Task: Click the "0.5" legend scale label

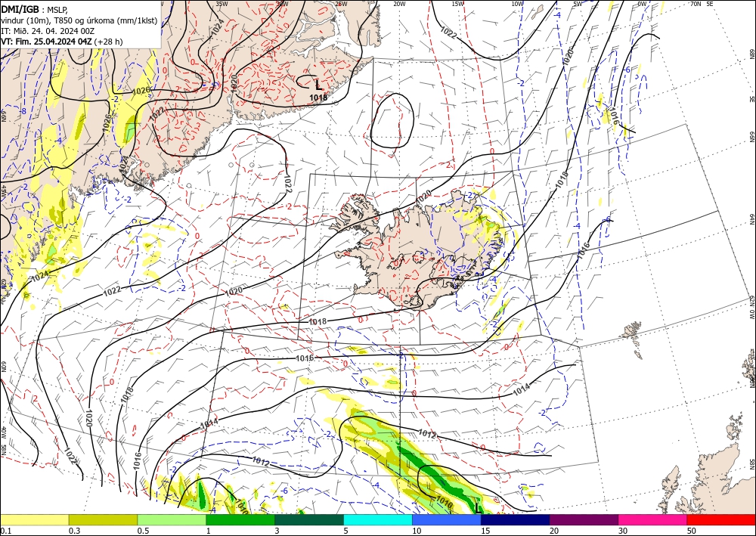Action: (143, 531)
